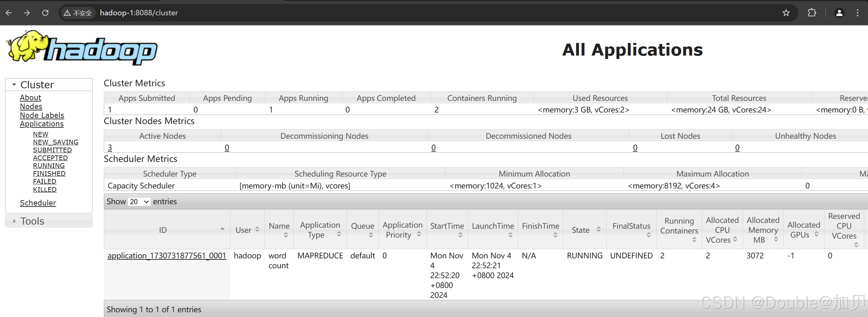Open the Applications sidebar link
The width and height of the screenshot is (868, 317).
(42, 124)
